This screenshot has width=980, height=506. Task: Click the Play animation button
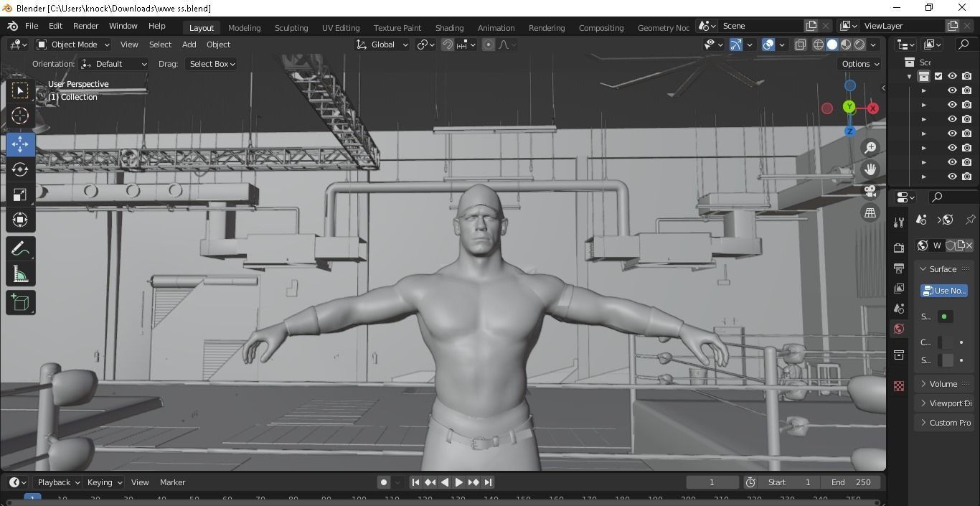click(458, 482)
